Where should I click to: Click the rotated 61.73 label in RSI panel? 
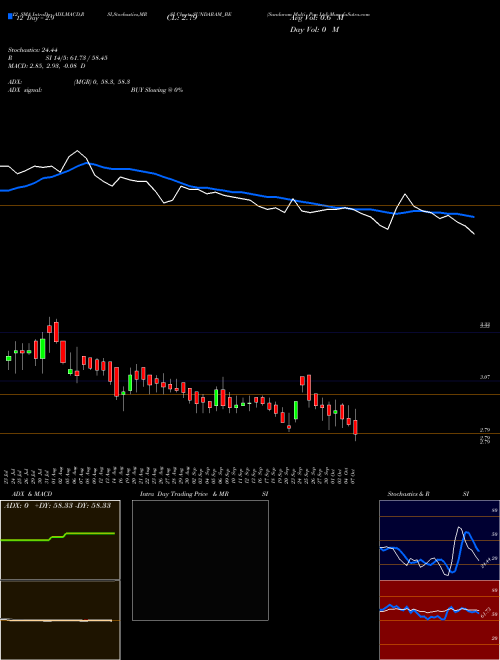486,613
